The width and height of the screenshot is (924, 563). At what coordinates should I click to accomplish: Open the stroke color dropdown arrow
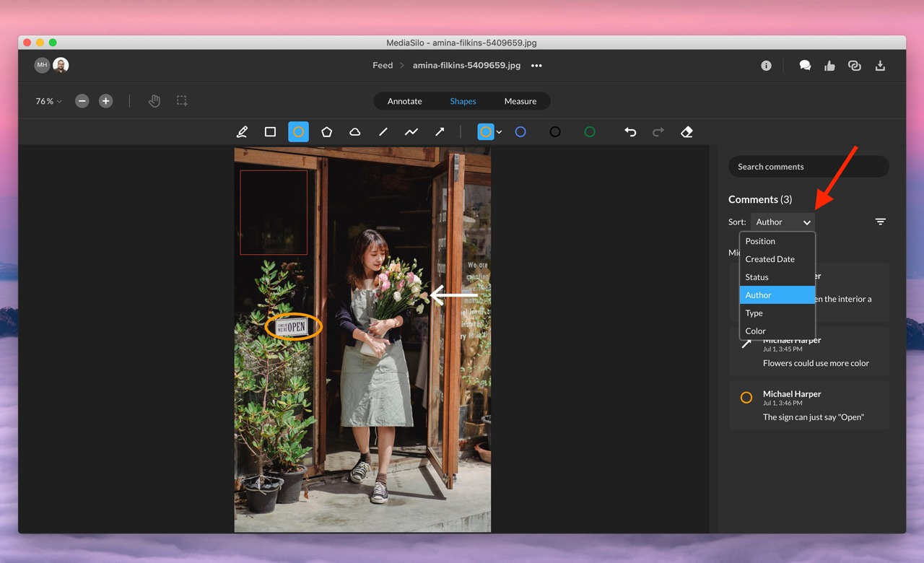click(x=499, y=132)
